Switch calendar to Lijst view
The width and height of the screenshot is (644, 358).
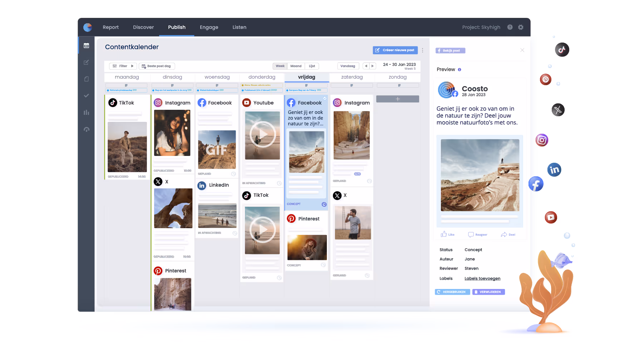[312, 66]
